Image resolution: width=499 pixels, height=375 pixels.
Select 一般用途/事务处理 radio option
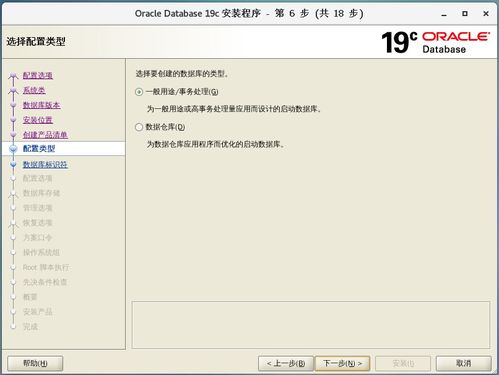[139, 92]
